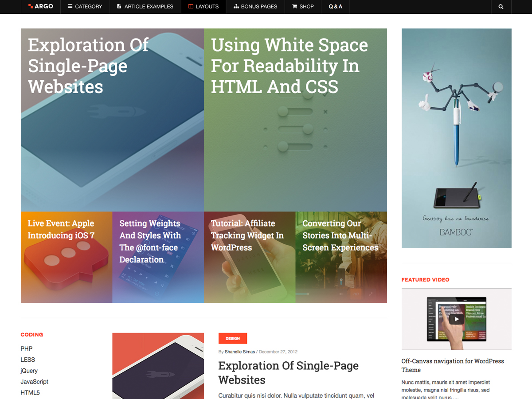Open the ARTICLE EXAMPLES menu
The width and height of the screenshot is (532, 399).
point(145,7)
